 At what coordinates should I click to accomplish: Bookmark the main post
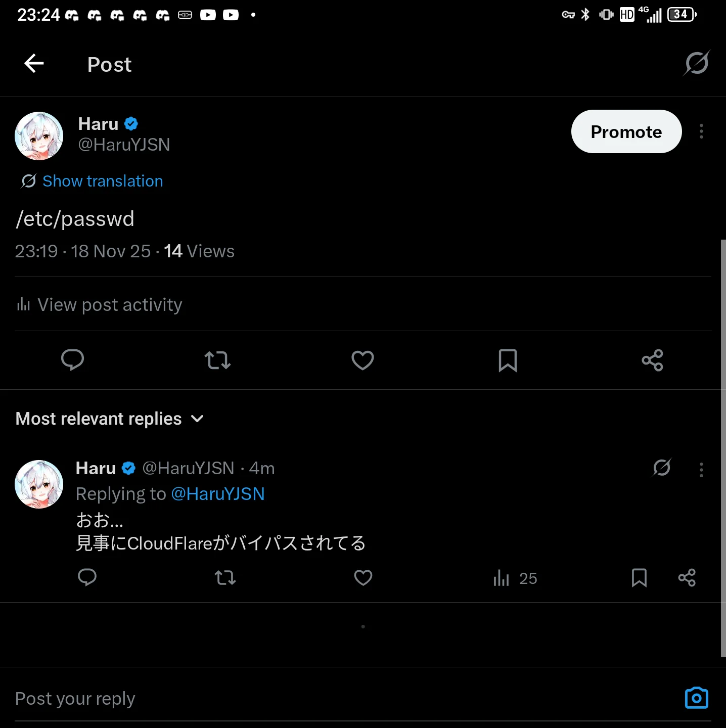click(508, 360)
